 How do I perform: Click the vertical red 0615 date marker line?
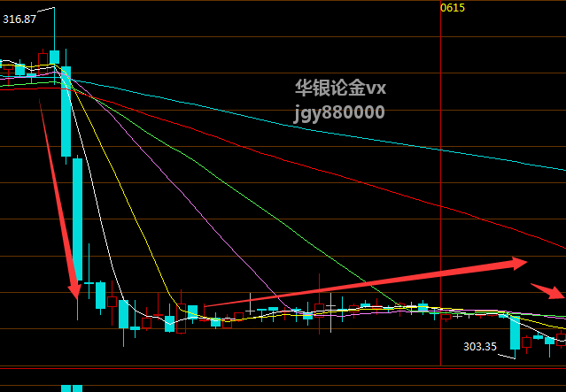point(441,183)
